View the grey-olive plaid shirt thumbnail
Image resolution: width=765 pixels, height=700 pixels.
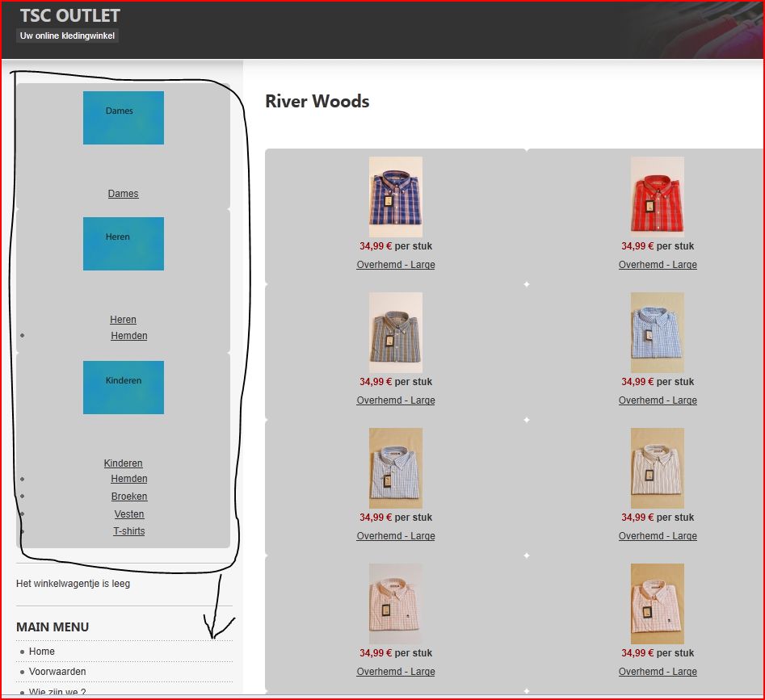[396, 333]
